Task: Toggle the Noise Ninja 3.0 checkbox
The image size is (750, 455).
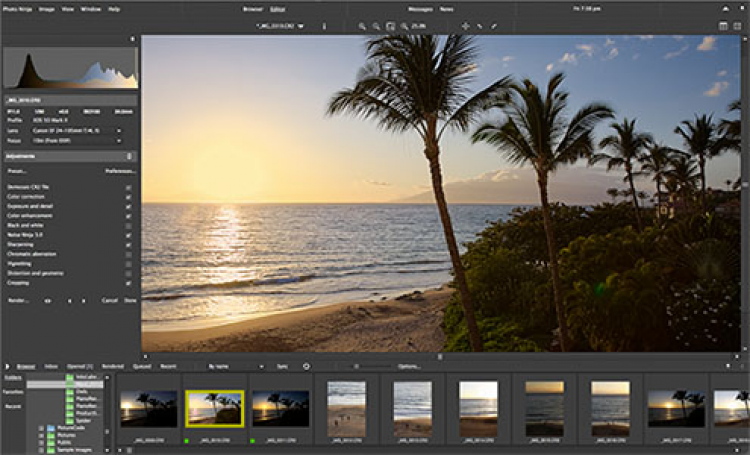Action: [129, 235]
